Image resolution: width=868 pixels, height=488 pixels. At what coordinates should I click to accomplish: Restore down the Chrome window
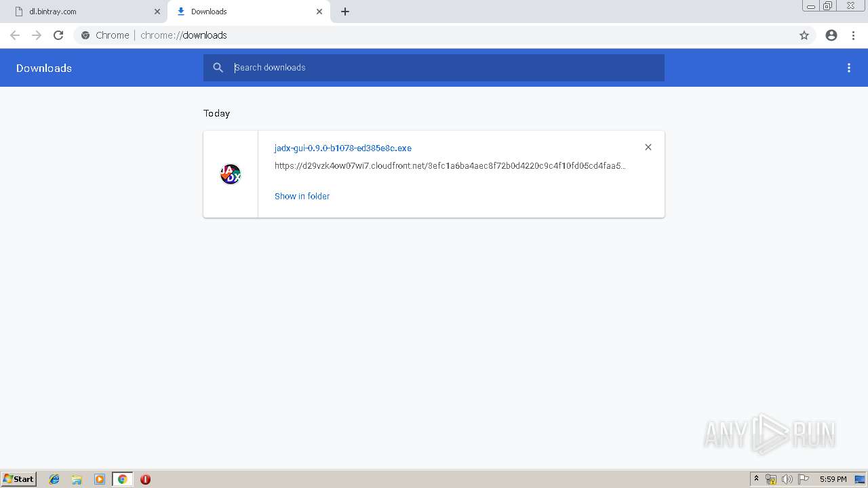828,6
